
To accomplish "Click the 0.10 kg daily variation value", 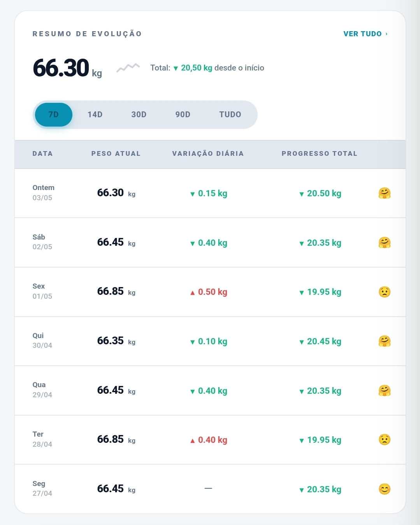I will (209, 341).
